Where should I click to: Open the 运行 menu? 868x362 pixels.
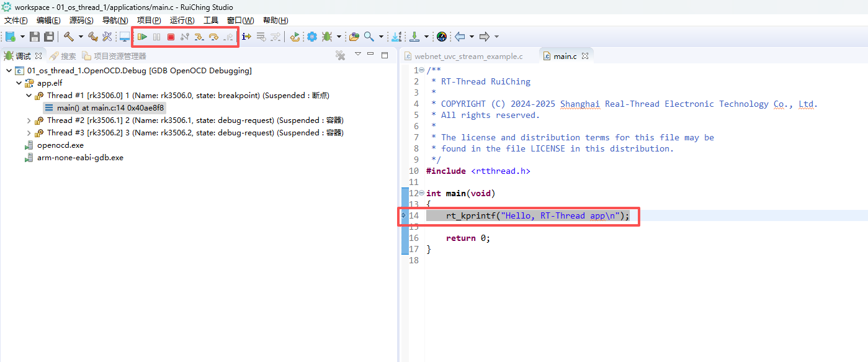pyautogui.click(x=181, y=20)
